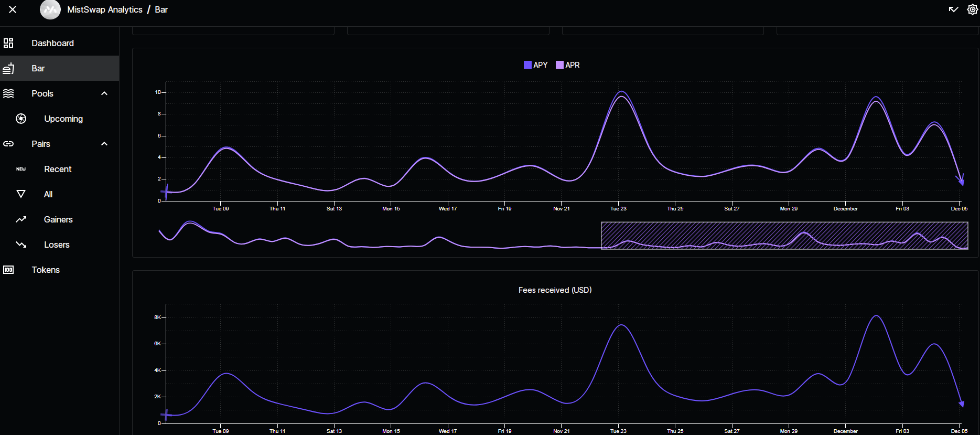
Task: Click the hatched range brush selection
Action: 784,236
